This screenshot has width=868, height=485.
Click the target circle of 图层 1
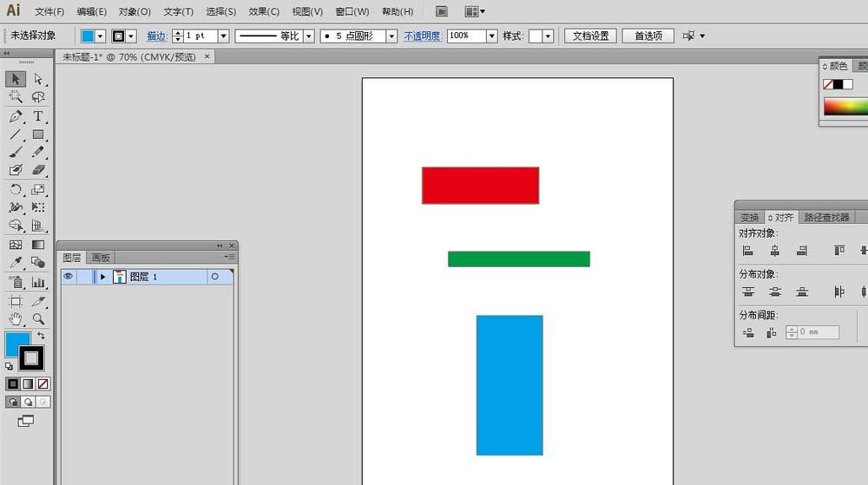point(214,277)
